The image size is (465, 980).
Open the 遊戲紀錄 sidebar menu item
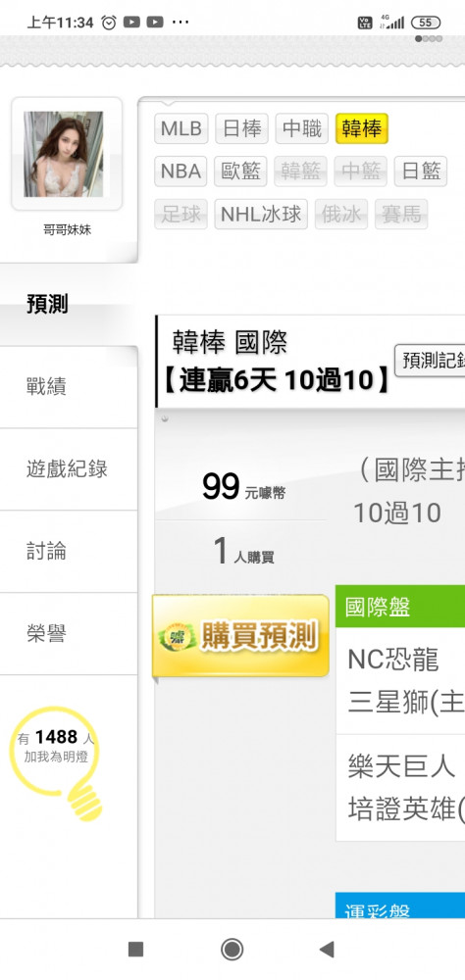69,469
